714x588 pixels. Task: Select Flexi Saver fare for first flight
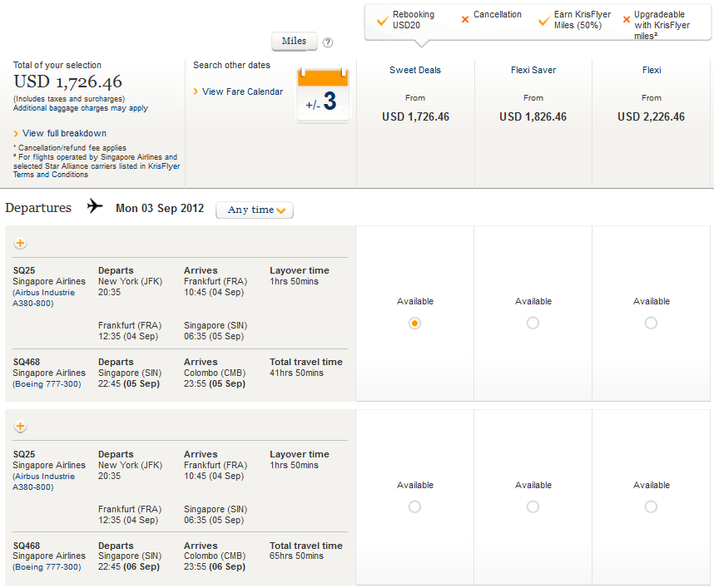[x=533, y=323]
